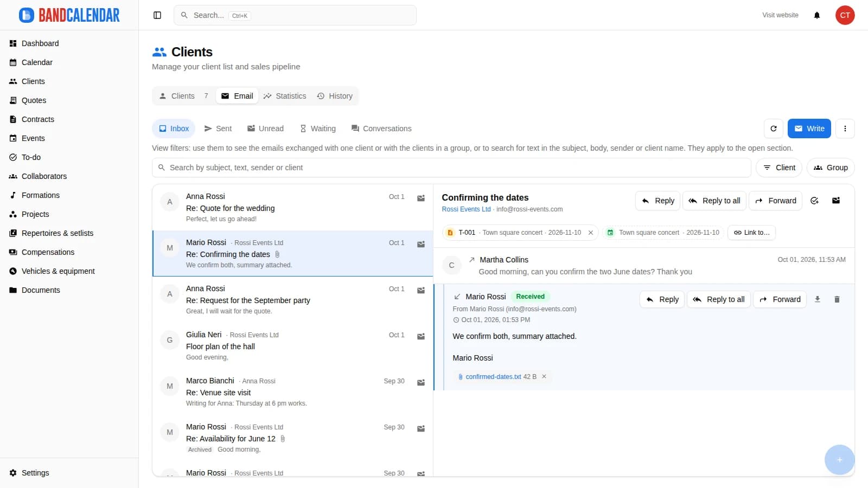868x488 pixels.
Task: Open the BandCalendar logo home
Action: [x=69, y=15]
